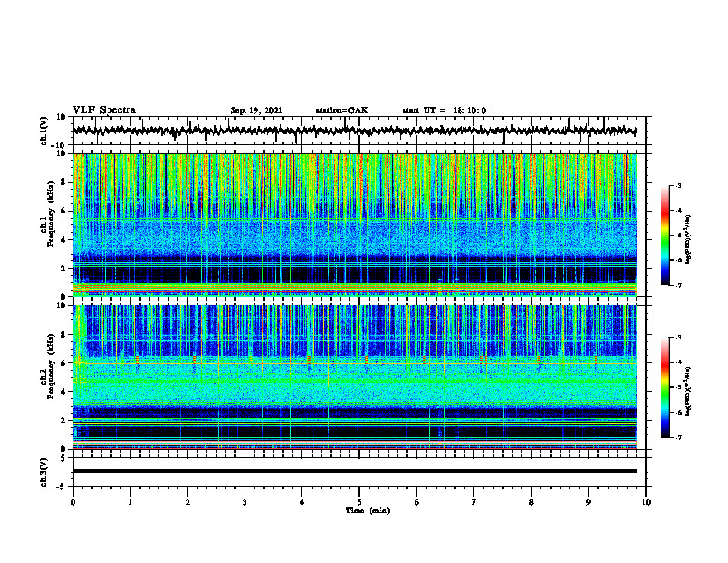
Task: Click the ch.1 color bar units label
Action: 688,239
